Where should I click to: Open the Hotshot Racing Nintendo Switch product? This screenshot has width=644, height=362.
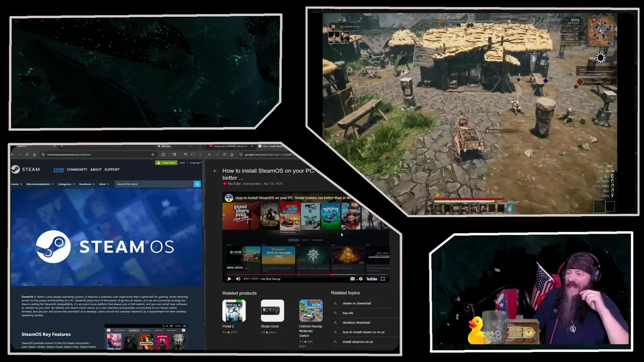[310, 311]
